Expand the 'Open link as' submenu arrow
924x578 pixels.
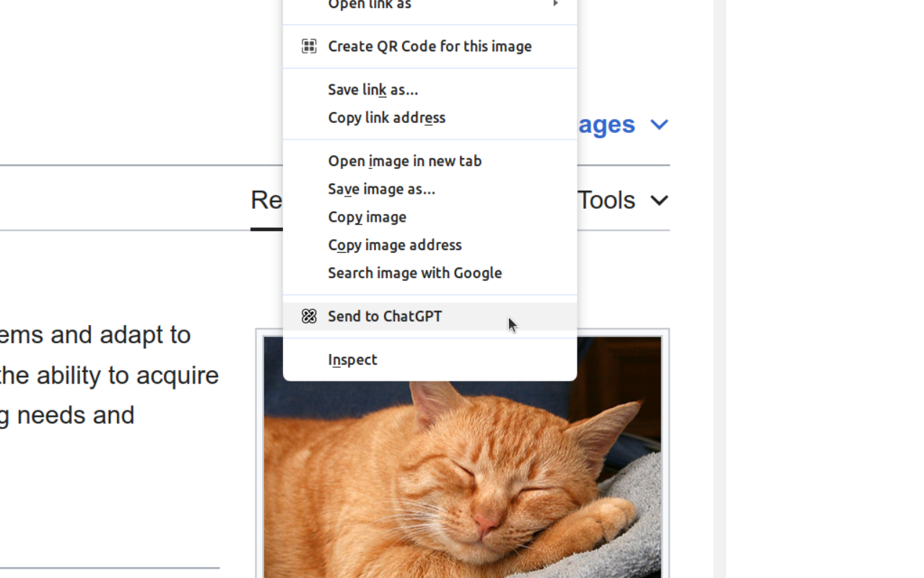point(555,4)
